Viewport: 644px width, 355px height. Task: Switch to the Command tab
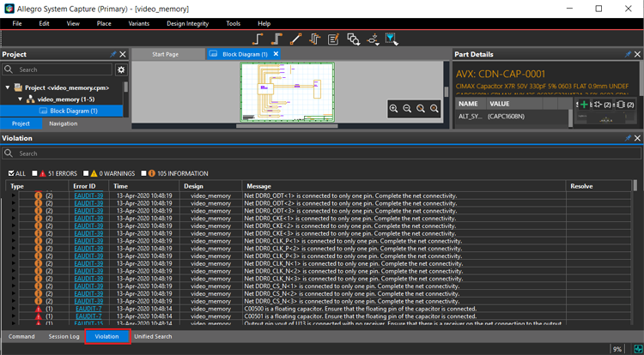(21, 336)
